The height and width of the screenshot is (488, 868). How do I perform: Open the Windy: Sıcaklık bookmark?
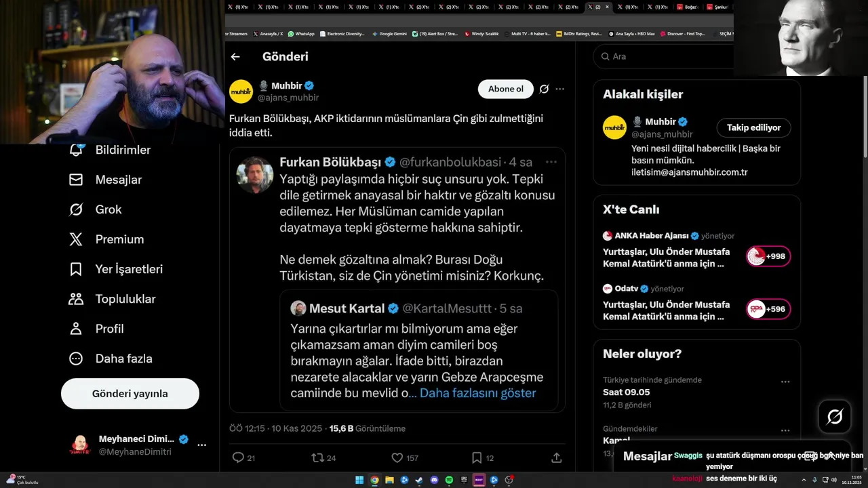point(481,33)
